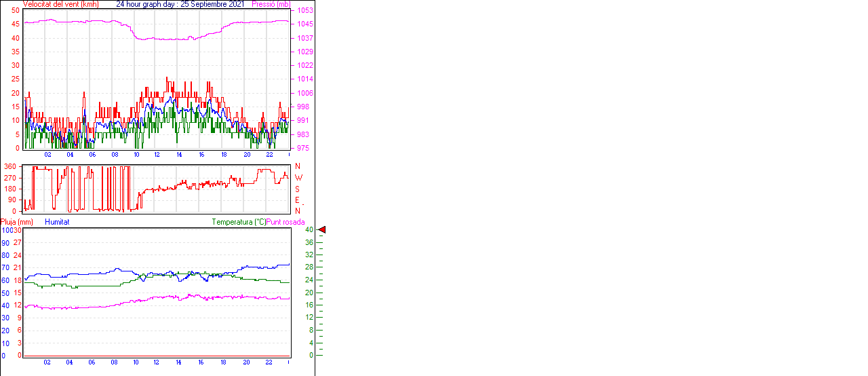
Task: Click the 'Velocitat del vent (kmh)' label
Action: (x=61, y=4)
